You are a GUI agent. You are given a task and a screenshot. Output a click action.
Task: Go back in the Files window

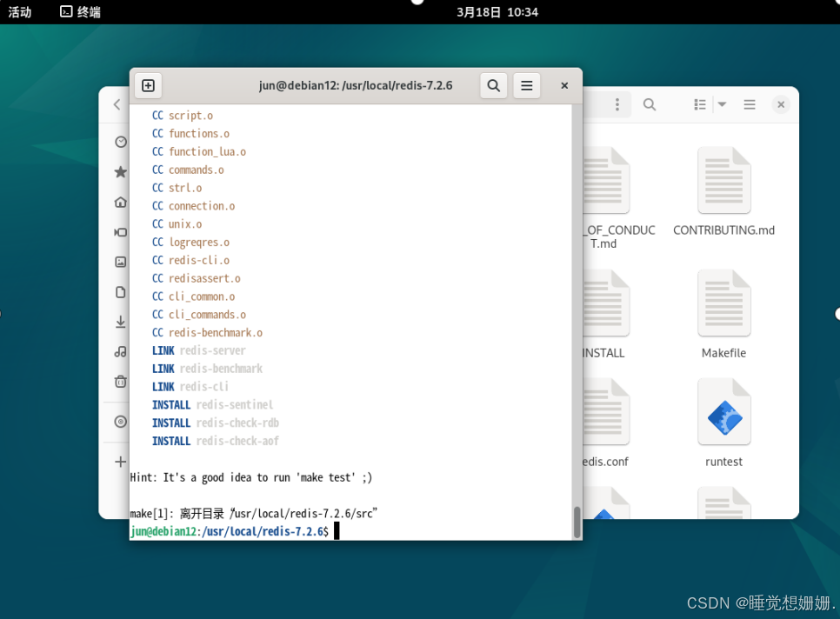pyautogui.click(x=117, y=104)
